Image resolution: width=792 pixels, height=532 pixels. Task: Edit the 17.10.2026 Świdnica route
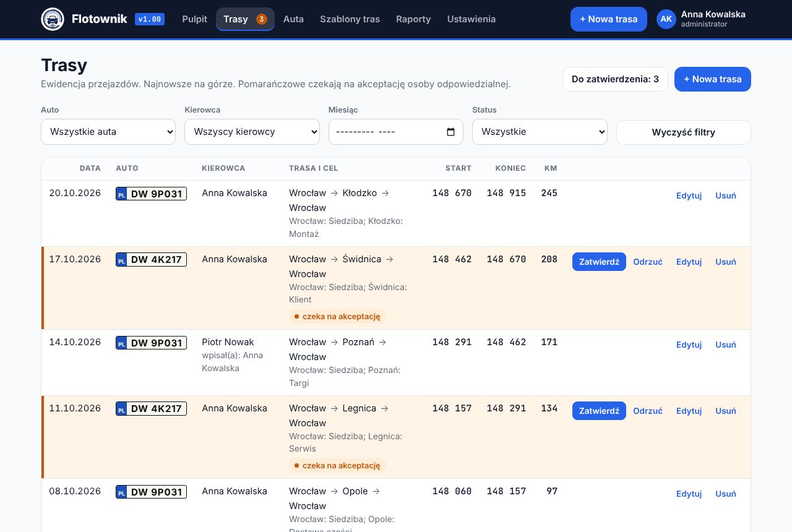pyautogui.click(x=689, y=262)
